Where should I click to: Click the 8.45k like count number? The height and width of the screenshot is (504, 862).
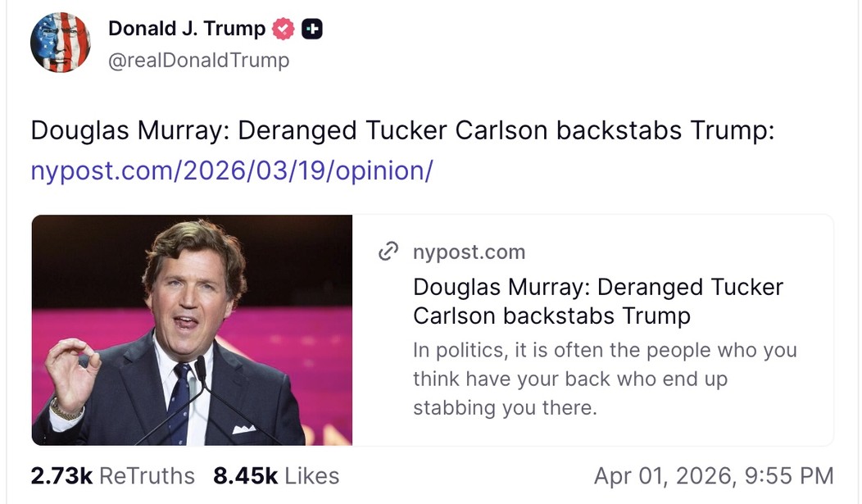243,475
